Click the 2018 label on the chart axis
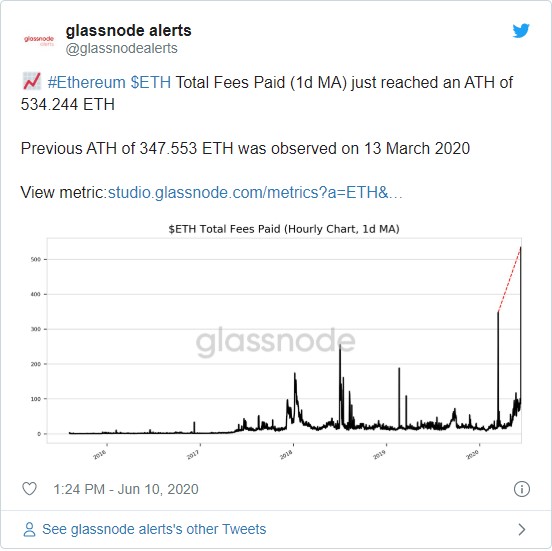The height and width of the screenshot is (551, 552). (286, 455)
